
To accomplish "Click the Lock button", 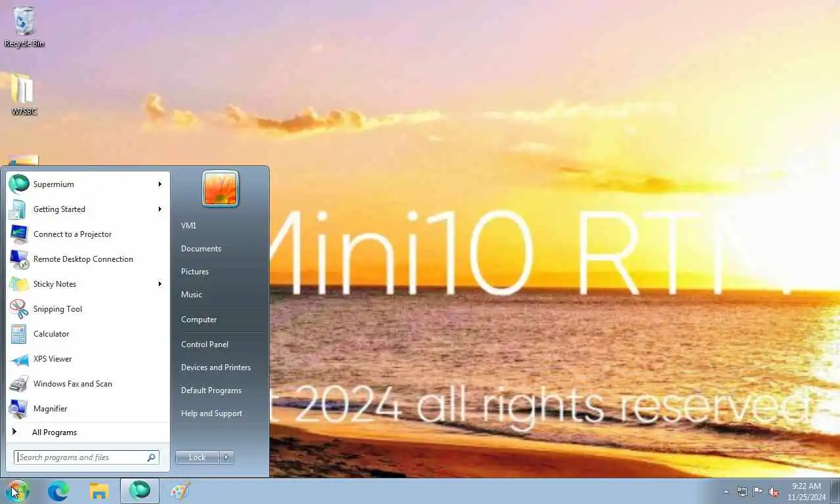I will click(198, 457).
